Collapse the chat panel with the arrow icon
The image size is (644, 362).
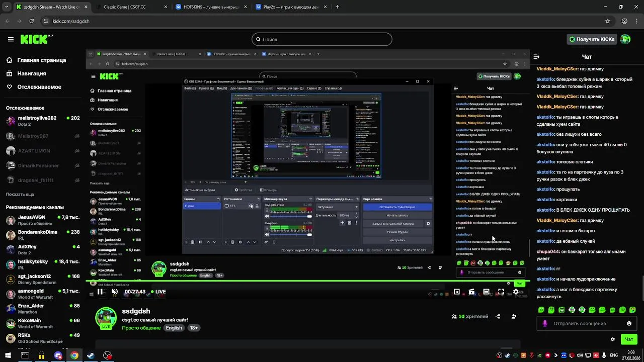[x=536, y=57]
